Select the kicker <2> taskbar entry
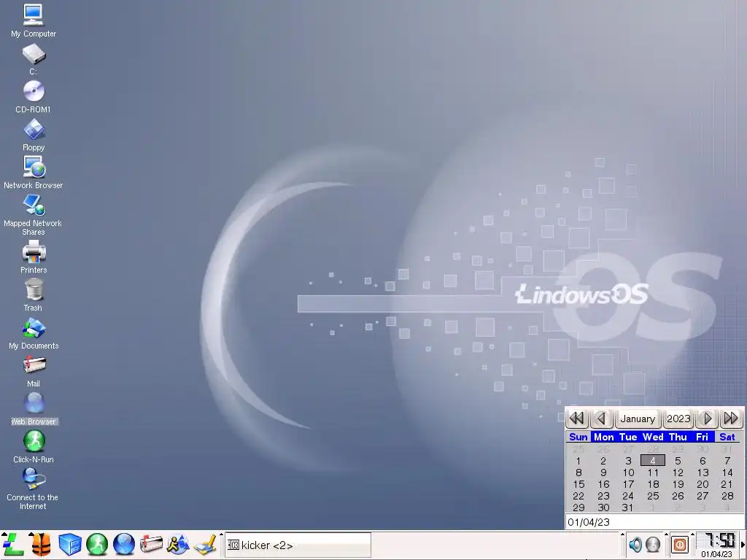747x560 pixels. pos(298,545)
